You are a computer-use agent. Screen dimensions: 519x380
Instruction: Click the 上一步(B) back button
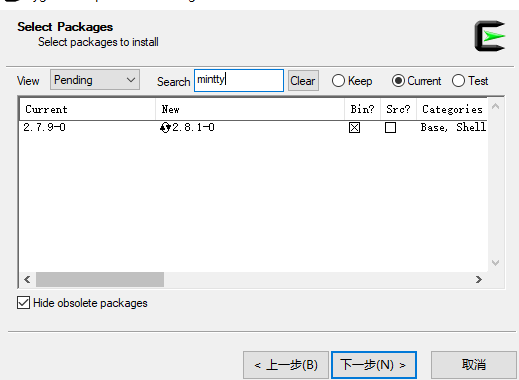pos(286,365)
